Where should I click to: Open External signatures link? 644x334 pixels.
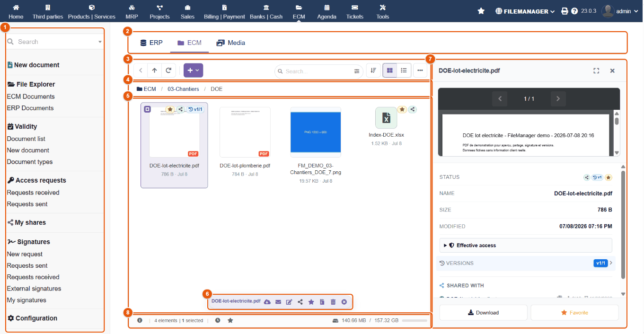(34, 289)
